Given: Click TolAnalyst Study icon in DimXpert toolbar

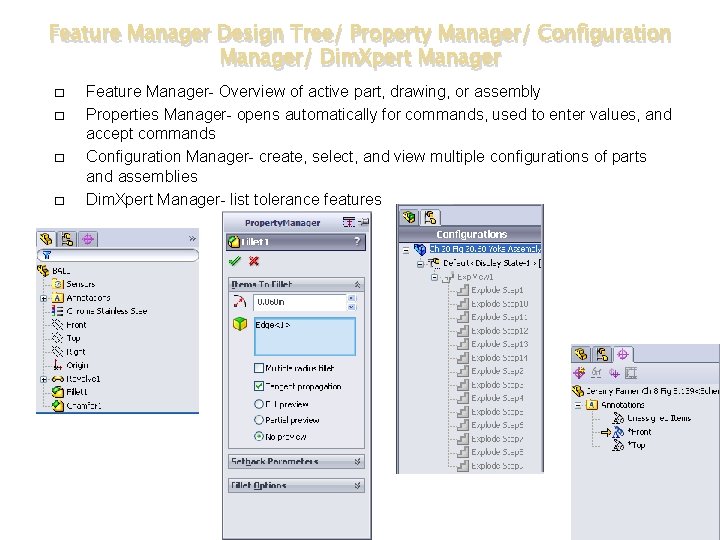Looking at the screenshot, I should 631,373.
